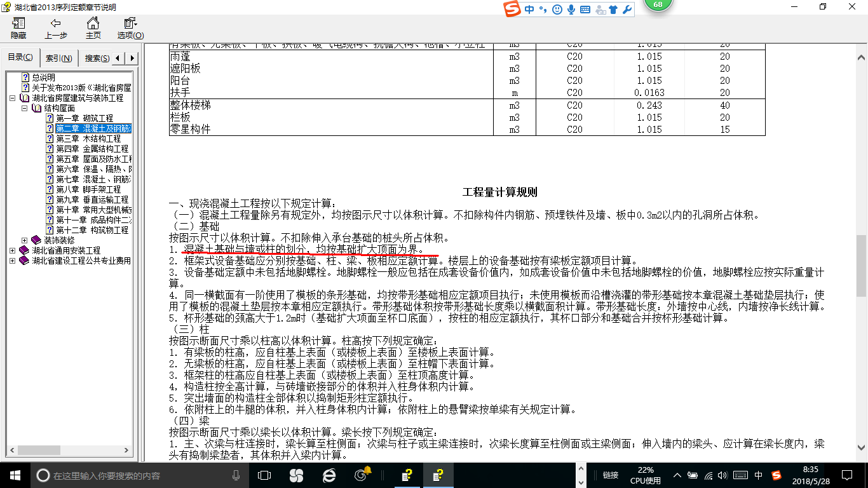Open the wrench toolbox on IME bar
This screenshot has width=868, height=488.
627,10
